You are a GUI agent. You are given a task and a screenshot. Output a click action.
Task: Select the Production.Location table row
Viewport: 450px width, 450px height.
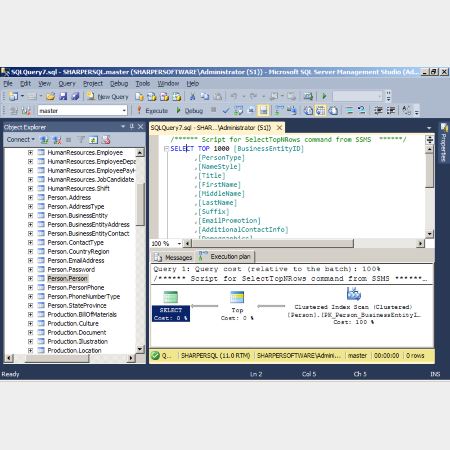(x=74, y=350)
